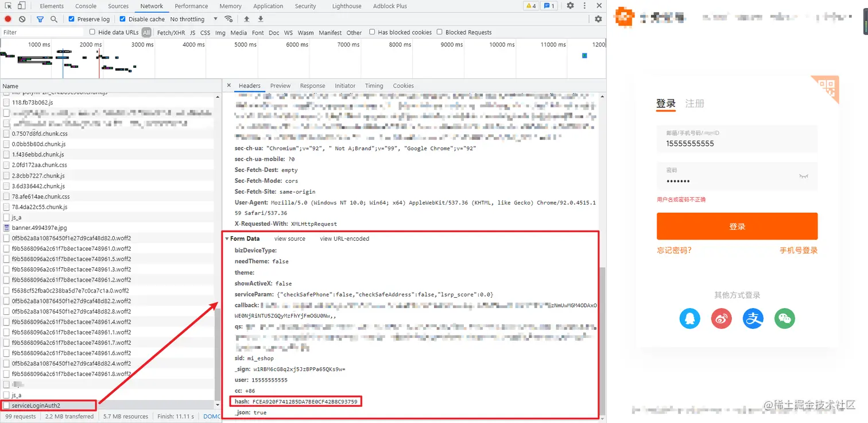
Task: Filter requests by JS type
Action: pyautogui.click(x=193, y=33)
